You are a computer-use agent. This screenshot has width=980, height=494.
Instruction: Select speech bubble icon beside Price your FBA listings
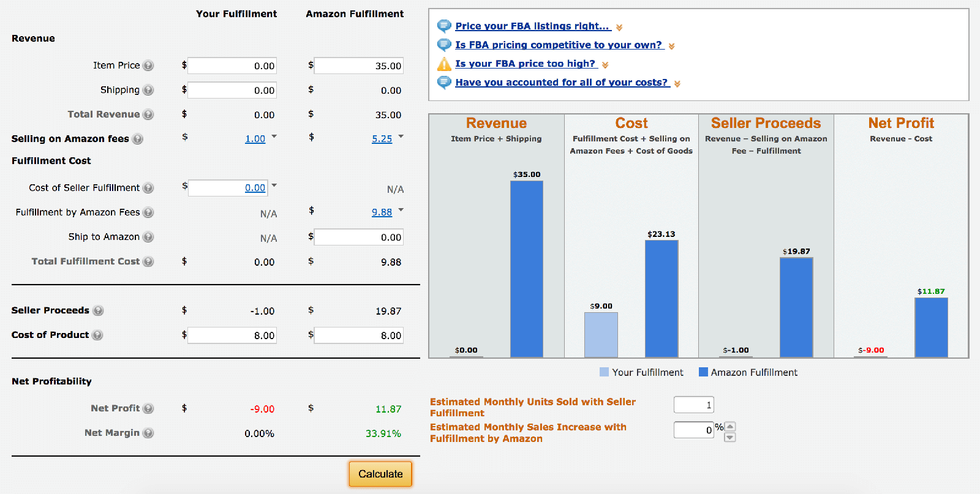click(x=444, y=26)
